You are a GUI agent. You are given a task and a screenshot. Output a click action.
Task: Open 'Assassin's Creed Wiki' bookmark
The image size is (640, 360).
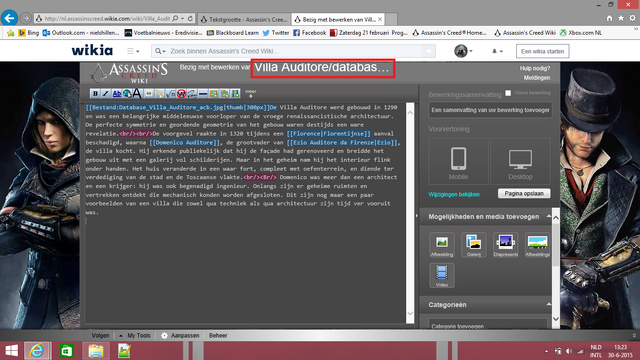pos(524,33)
